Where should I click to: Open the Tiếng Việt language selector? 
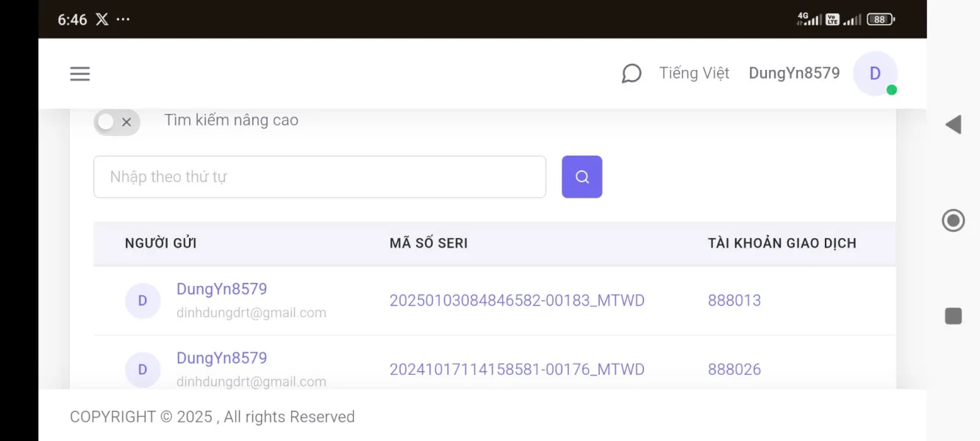[694, 73]
